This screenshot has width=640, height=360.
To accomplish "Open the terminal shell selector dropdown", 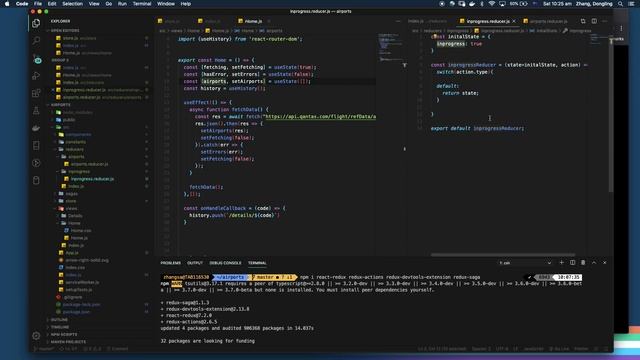I will pos(525,263).
